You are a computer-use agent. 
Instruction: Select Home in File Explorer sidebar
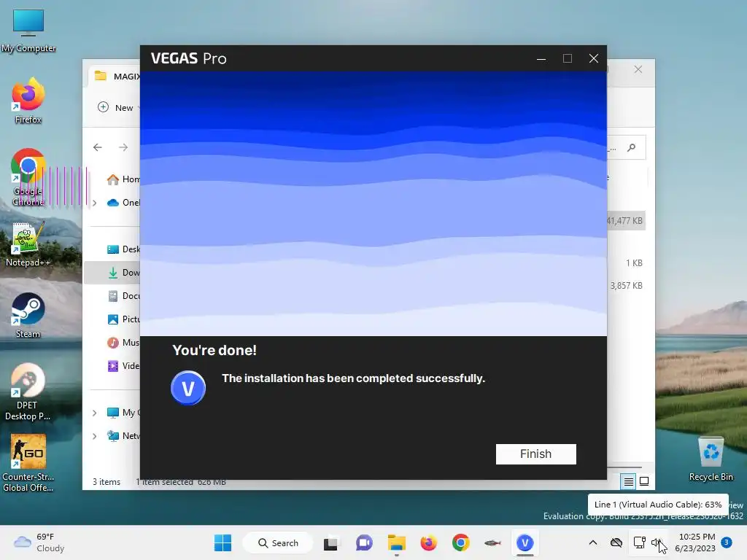pyautogui.click(x=123, y=179)
